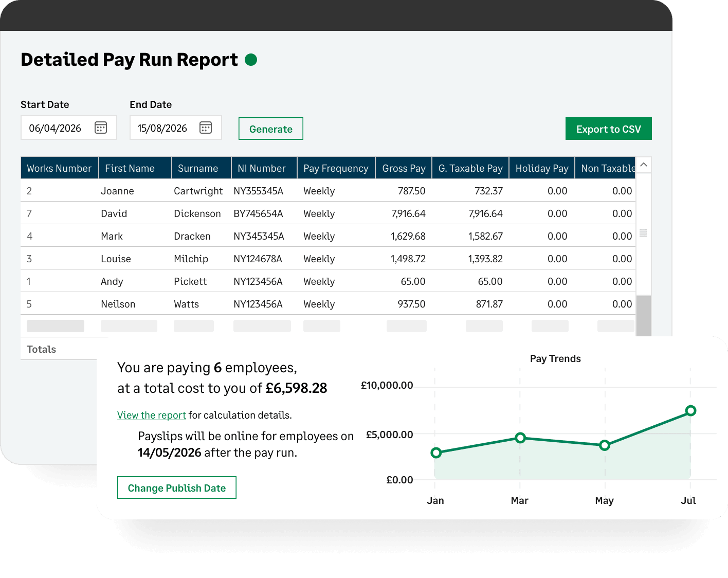
Task: Sort by Works Number column header
Action: 59,168
